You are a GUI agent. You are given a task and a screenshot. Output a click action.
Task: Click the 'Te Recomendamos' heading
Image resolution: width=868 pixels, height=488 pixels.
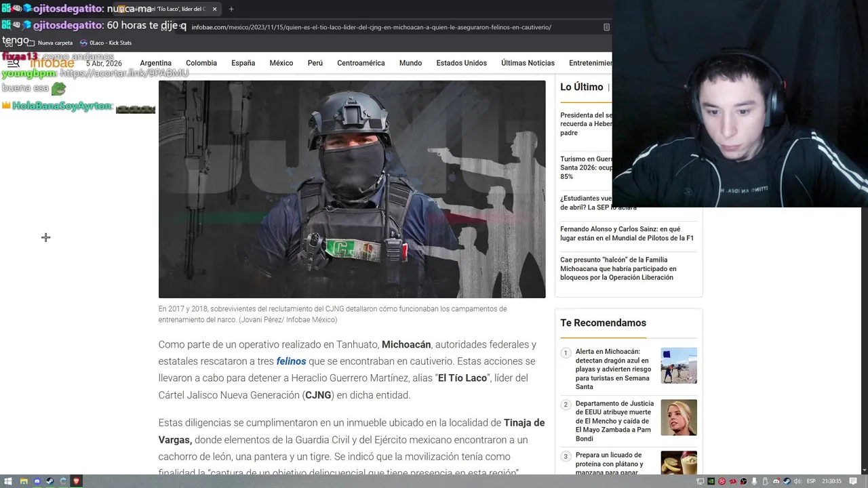point(603,323)
